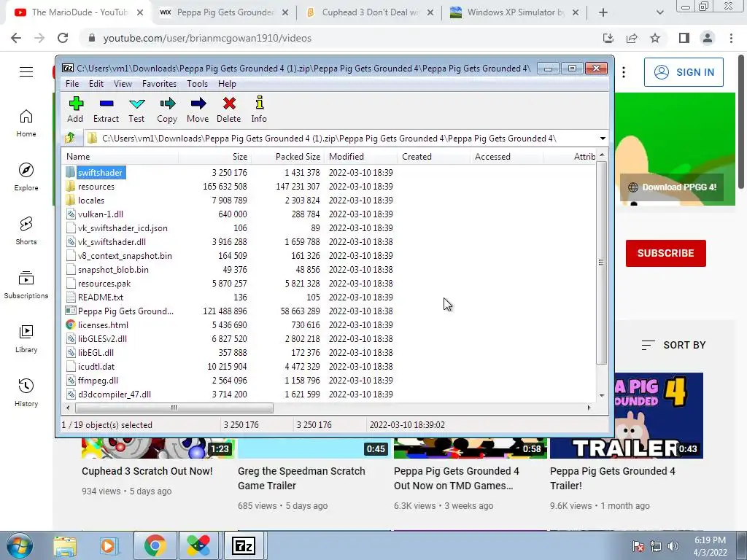The image size is (747, 560).
Task: Open the Greg the Speedman Scratch Game Trailer
Action: 301,478
